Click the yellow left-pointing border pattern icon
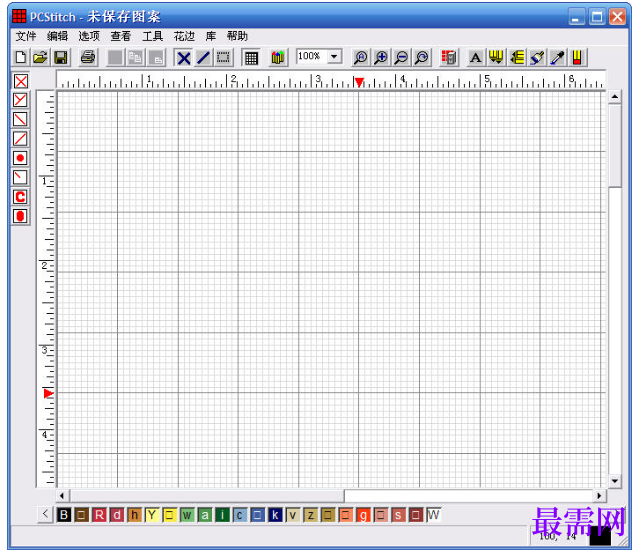The image size is (644, 553). [x=517, y=58]
